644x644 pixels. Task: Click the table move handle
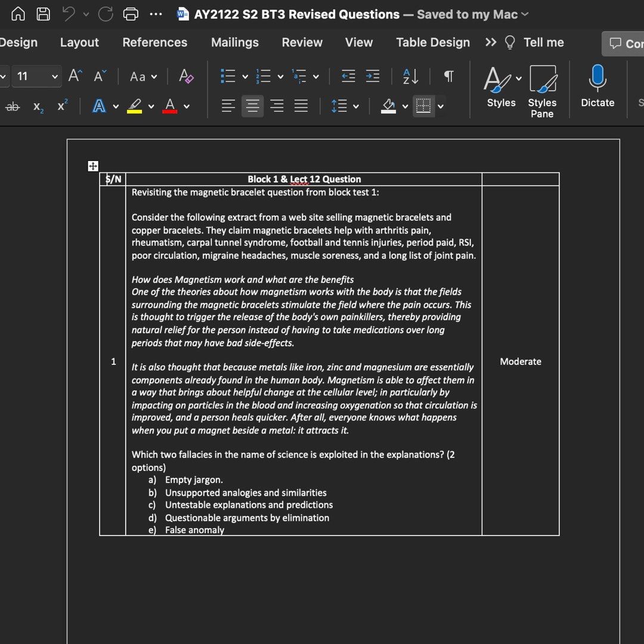(x=93, y=166)
